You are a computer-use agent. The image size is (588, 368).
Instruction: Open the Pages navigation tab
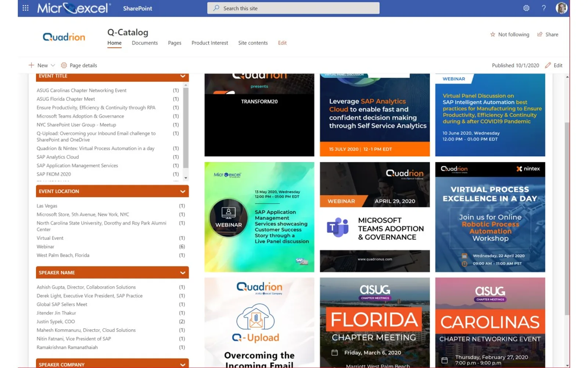(175, 43)
